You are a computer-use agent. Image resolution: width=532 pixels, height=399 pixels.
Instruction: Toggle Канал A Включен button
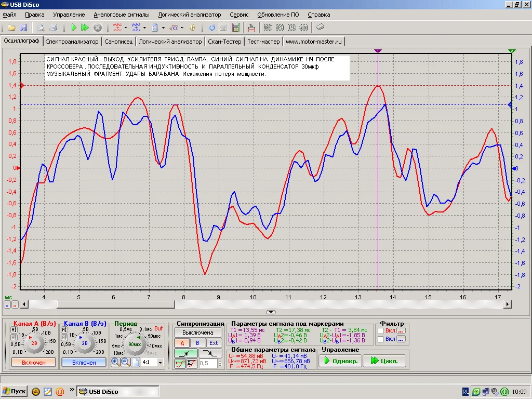point(34,363)
